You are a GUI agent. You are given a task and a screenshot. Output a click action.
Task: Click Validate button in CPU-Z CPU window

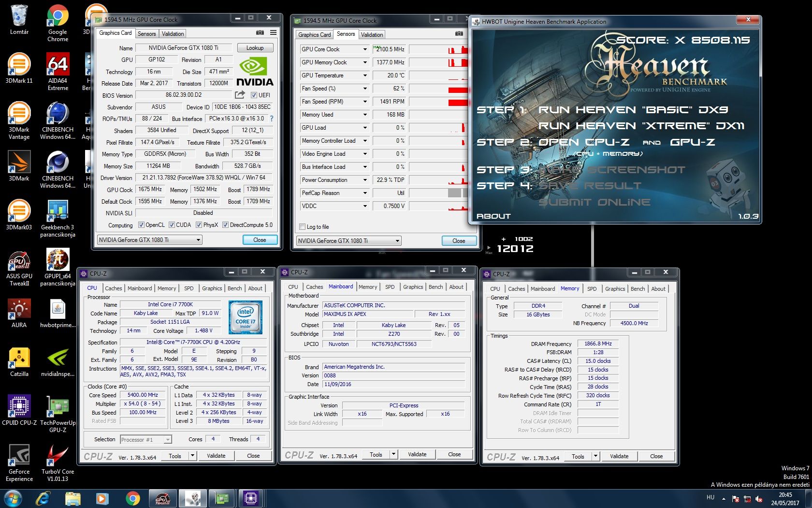pos(216,456)
